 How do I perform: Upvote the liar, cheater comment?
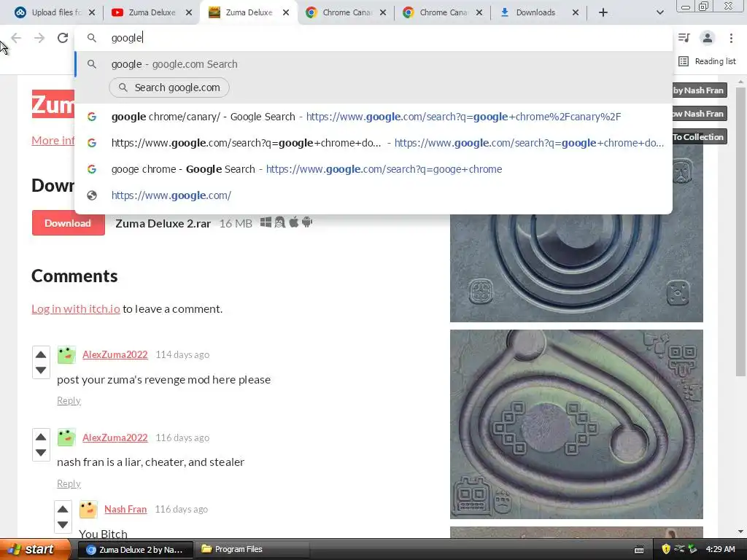[x=41, y=437]
